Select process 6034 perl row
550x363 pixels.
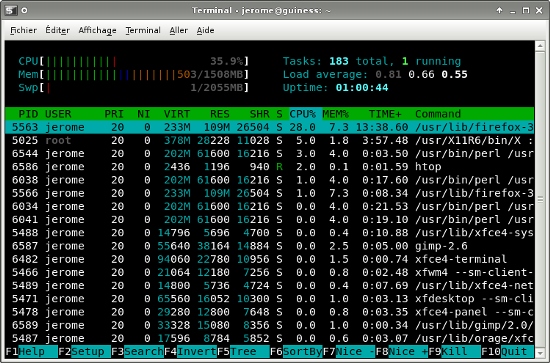point(269,206)
